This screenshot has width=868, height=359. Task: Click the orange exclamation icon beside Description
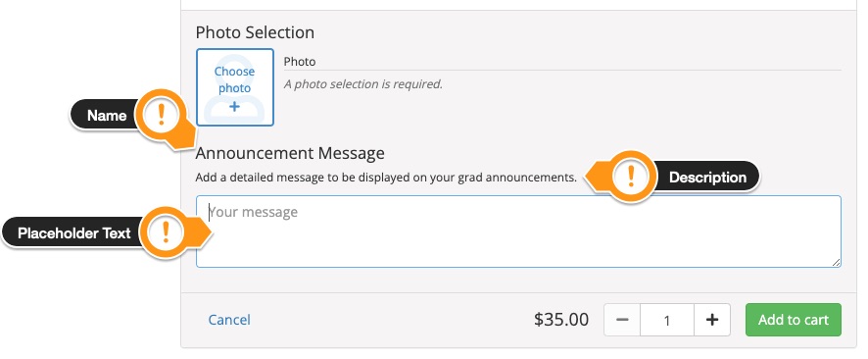click(x=631, y=177)
